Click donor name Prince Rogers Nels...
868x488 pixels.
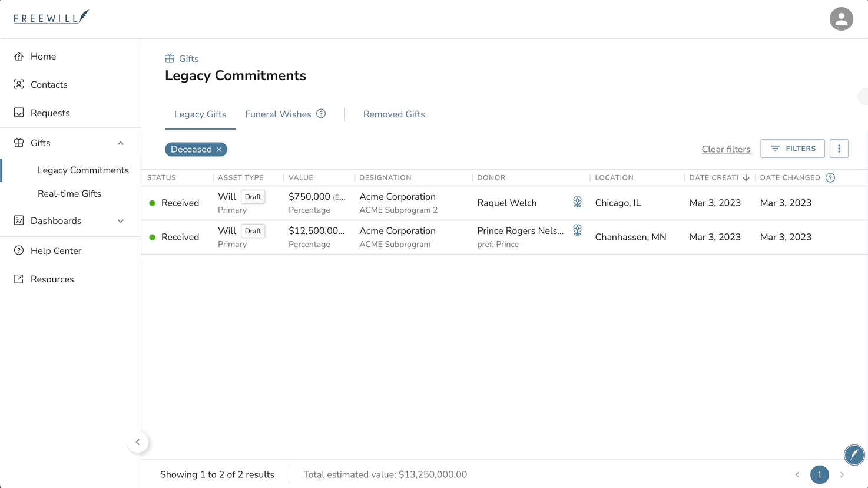click(x=521, y=231)
